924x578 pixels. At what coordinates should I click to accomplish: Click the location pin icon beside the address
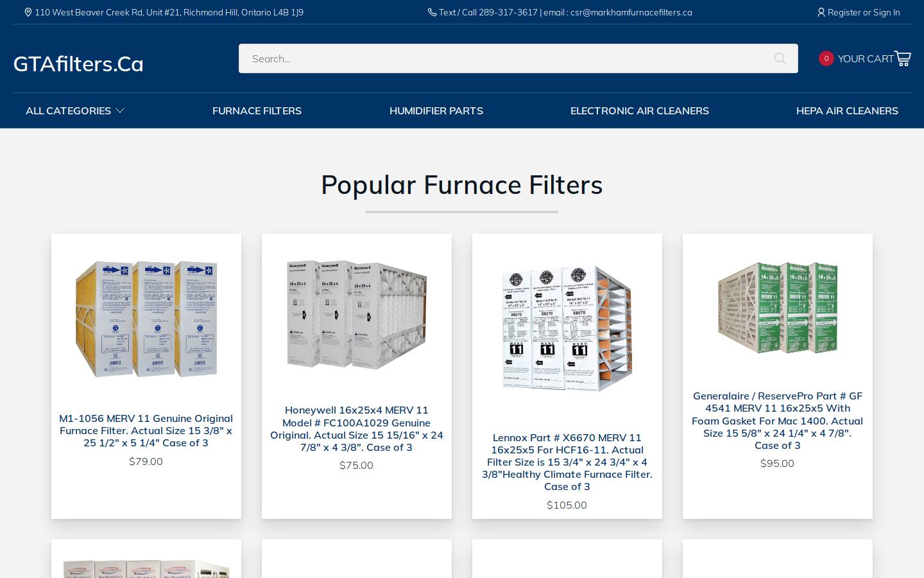point(28,12)
